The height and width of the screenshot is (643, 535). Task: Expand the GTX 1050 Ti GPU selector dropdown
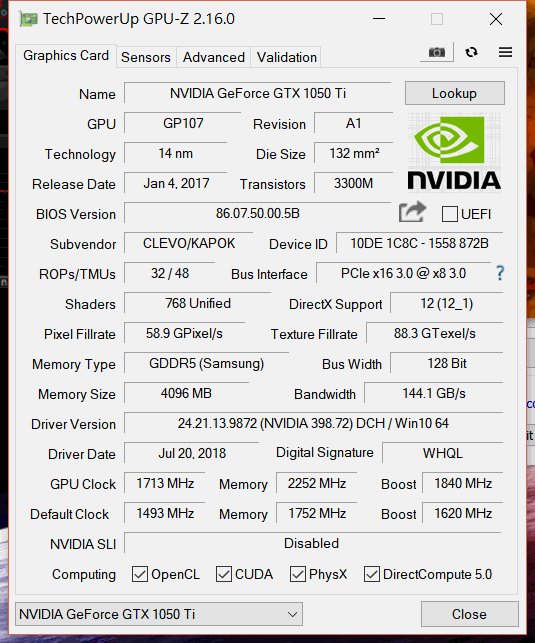(x=159, y=614)
